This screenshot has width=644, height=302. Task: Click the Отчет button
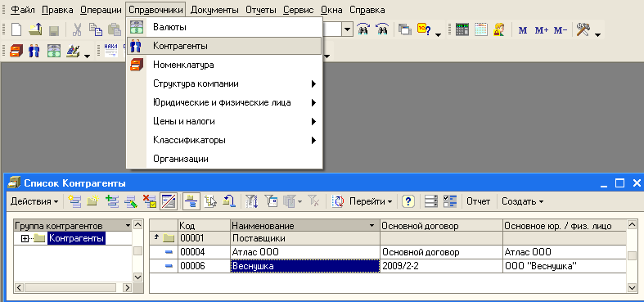click(478, 201)
